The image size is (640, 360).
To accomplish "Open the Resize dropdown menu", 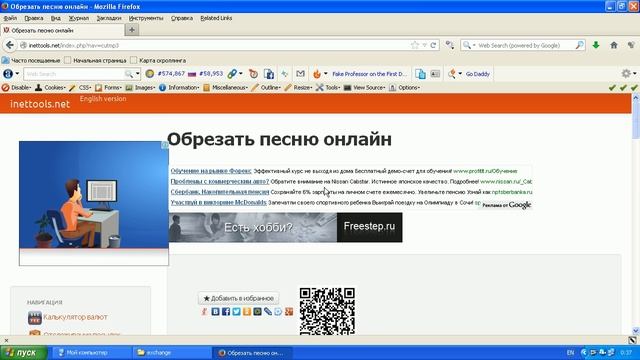I will [298, 87].
